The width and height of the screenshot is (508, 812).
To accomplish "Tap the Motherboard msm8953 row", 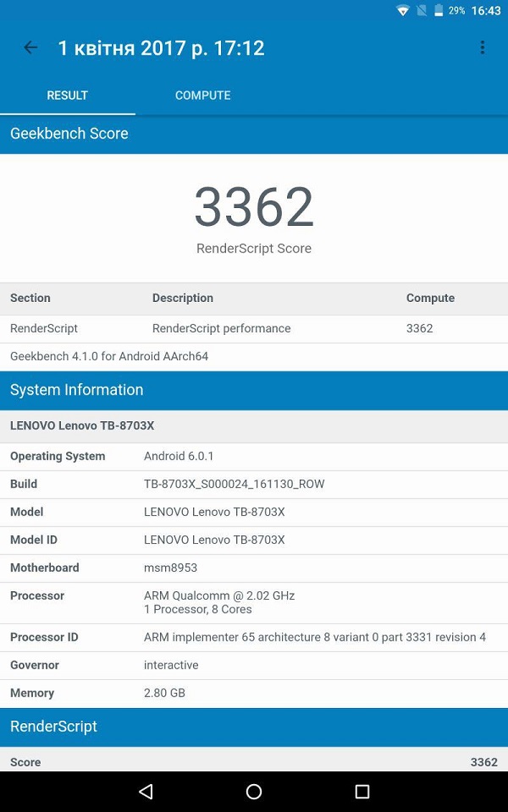I will pos(254,568).
